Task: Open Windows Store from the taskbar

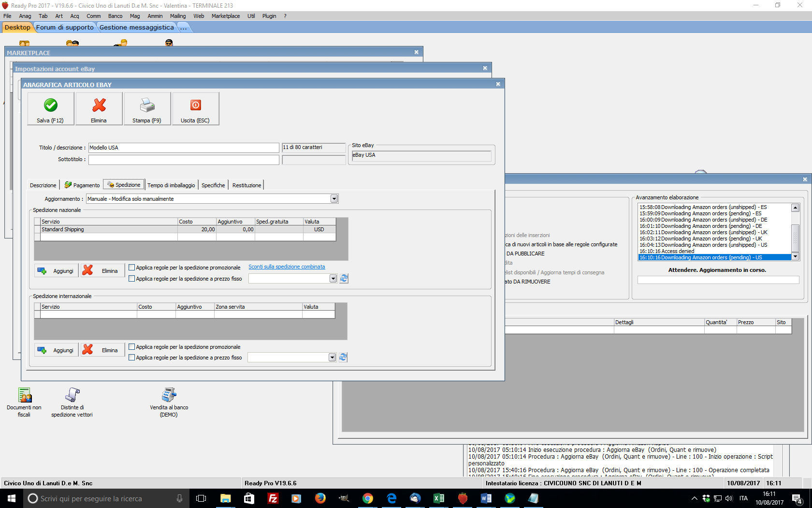Action: 249,498
